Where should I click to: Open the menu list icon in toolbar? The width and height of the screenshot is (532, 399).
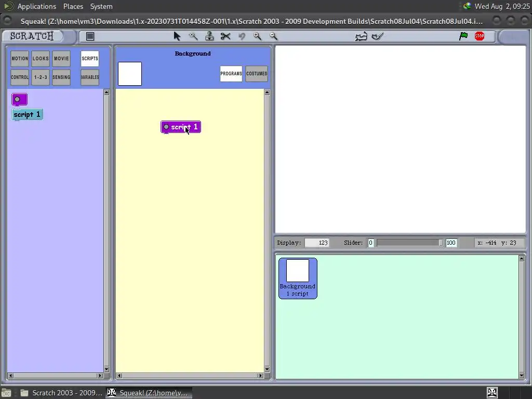point(90,36)
